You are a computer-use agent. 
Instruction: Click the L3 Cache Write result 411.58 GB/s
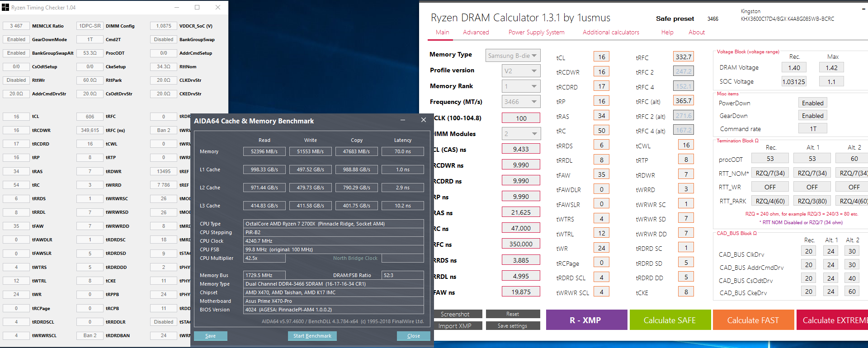pyautogui.click(x=311, y=206)
